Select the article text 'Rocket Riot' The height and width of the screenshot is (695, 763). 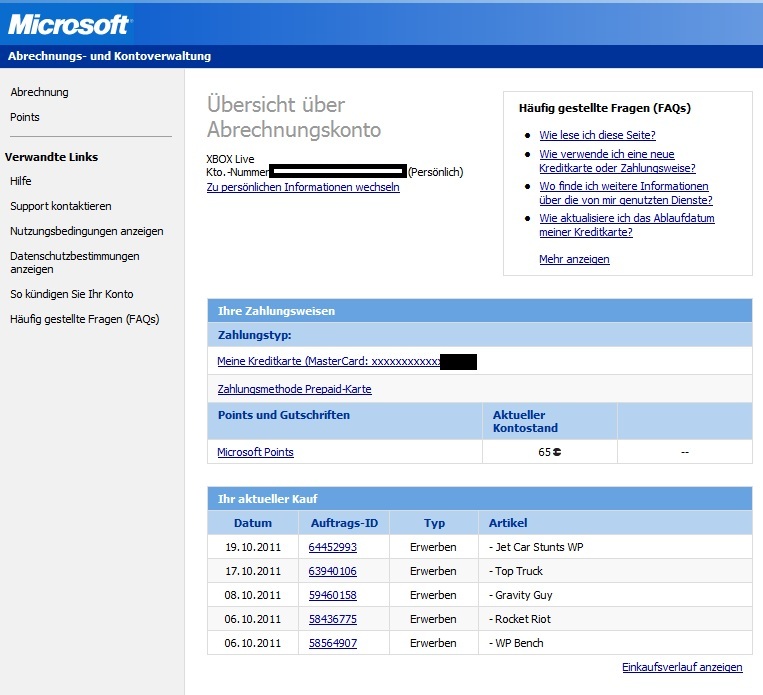click(523, 619)
